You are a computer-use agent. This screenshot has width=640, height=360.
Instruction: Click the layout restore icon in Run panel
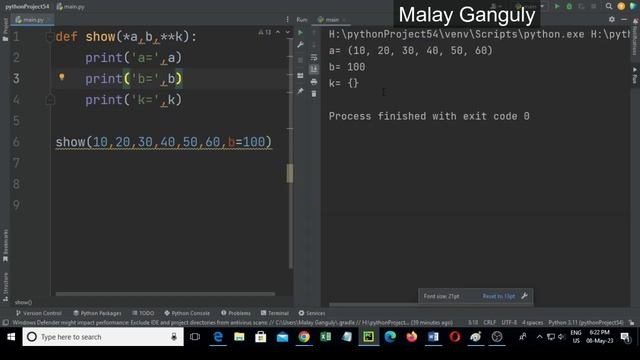coord(300,76)
